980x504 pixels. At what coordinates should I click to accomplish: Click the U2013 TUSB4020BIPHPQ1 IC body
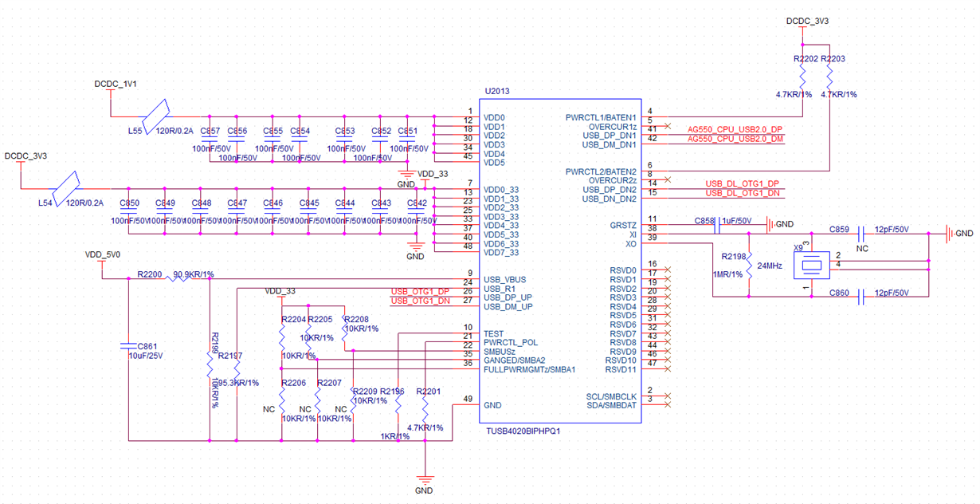[558, 255]
